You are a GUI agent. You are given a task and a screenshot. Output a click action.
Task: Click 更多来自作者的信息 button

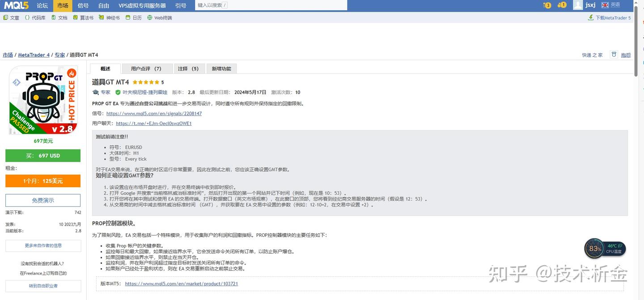(43, 245)
